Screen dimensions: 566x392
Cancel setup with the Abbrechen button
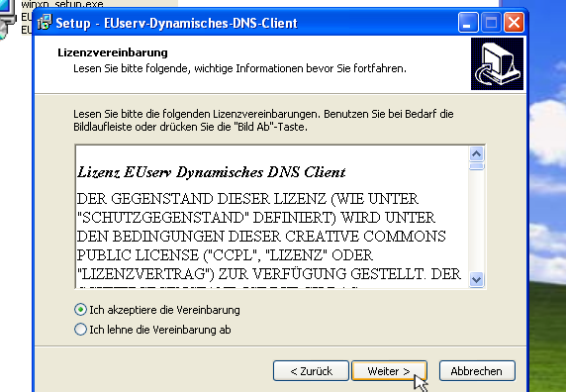(x=477, y=370)
